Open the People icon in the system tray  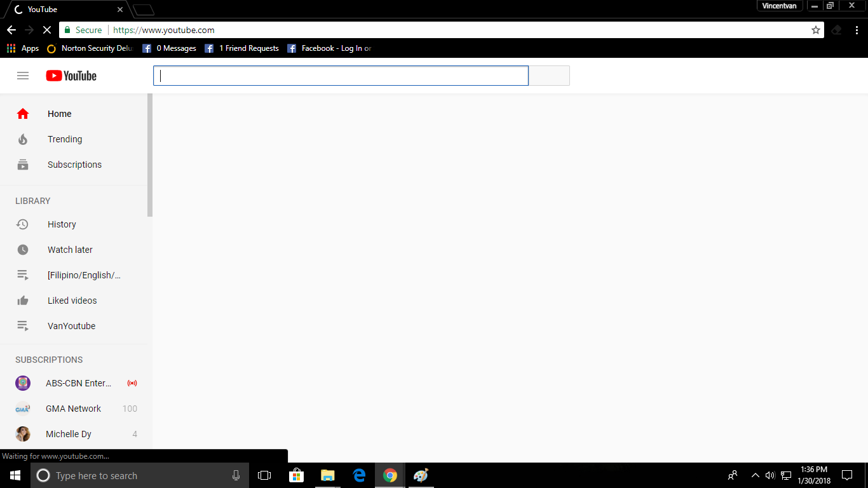pyautogui.click(x=733, y=475)
